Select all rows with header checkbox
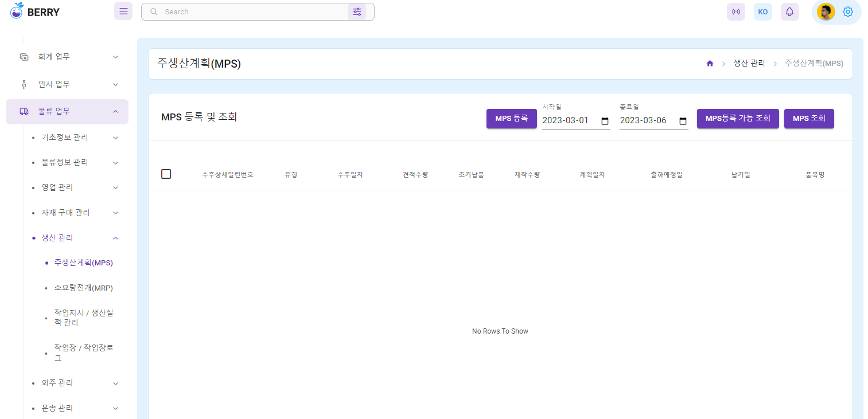Viewport: 868px width, 419px height. pyautogui.click(x=166, y=174)
